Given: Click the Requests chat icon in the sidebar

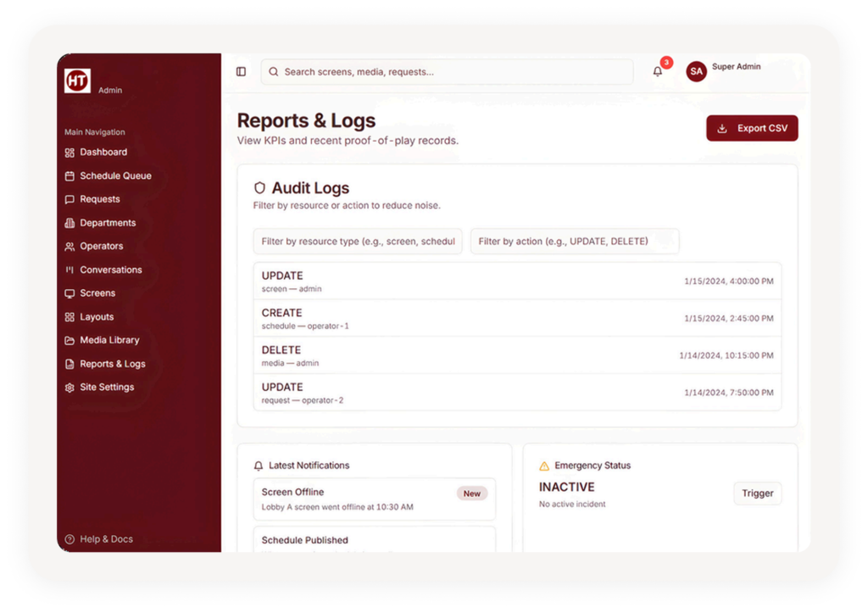Looking at the screenshot, I should pos(70,200).
